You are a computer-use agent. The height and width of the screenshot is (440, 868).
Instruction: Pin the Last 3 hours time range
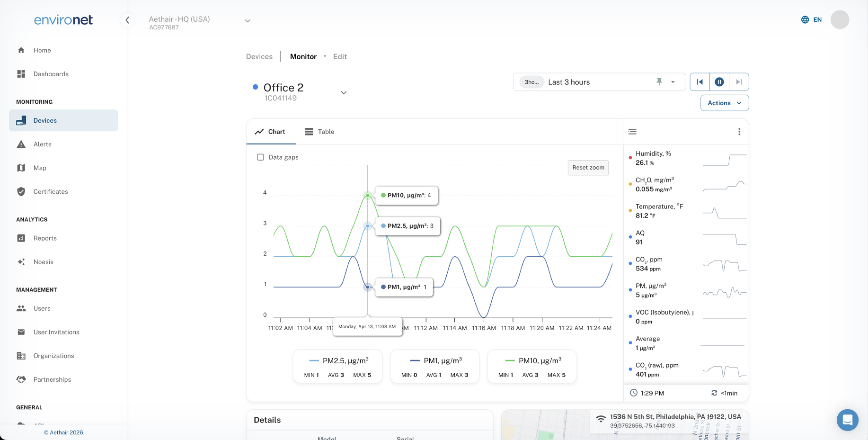click(659, 81)
